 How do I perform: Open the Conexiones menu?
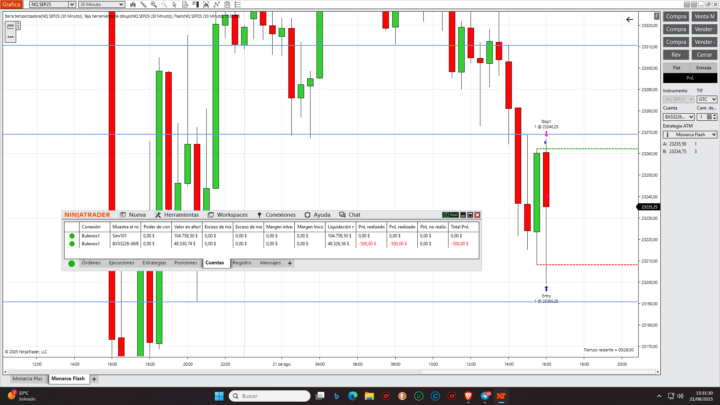point(276,215)
